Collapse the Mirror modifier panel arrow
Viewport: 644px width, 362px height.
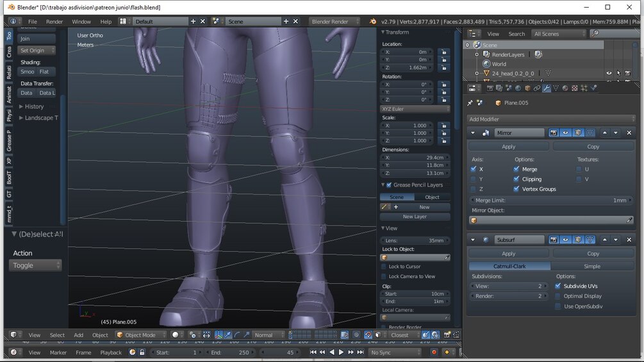point(473,133)
